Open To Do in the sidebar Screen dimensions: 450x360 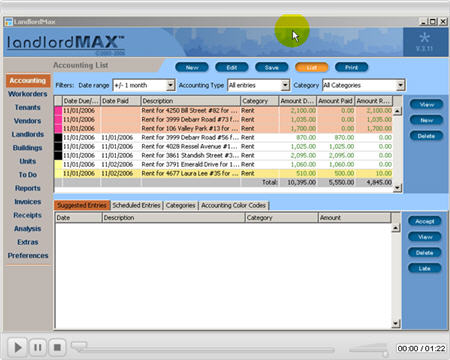click(28, 175)
